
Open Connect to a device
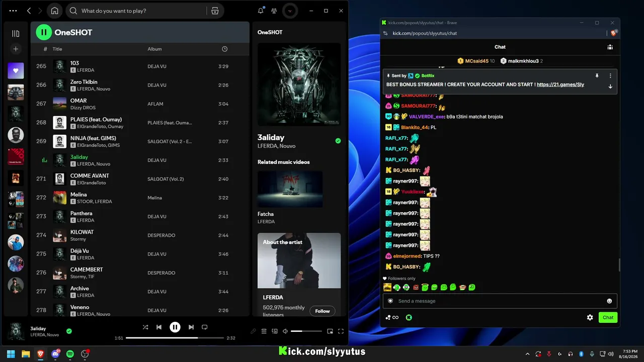[275, 331]
